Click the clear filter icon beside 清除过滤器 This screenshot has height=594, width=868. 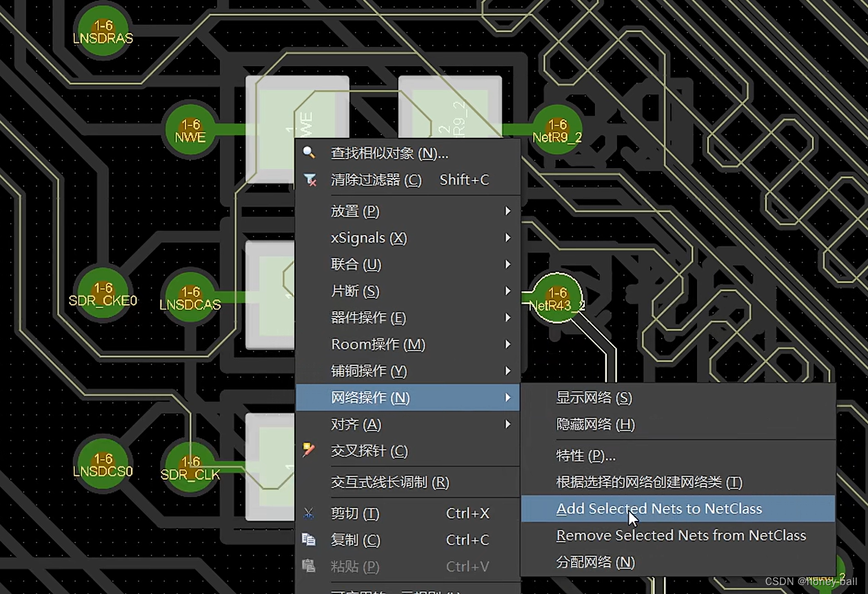tap(309, 179)
